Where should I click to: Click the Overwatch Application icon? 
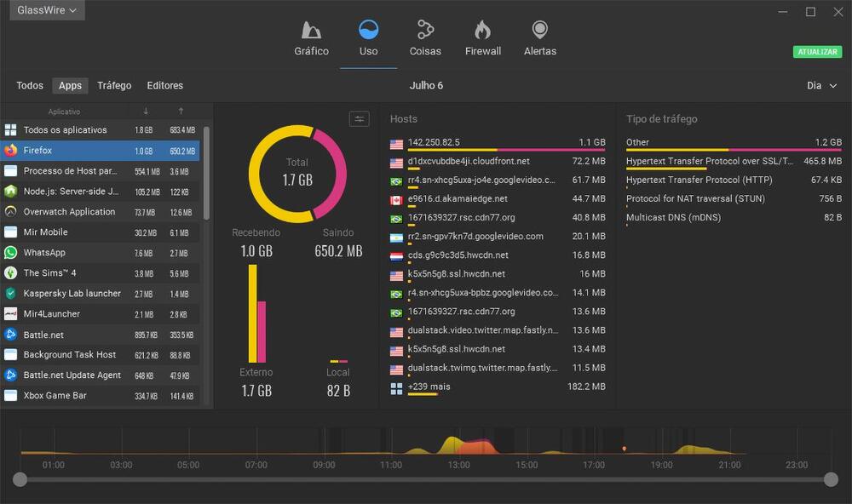point(10,212)
